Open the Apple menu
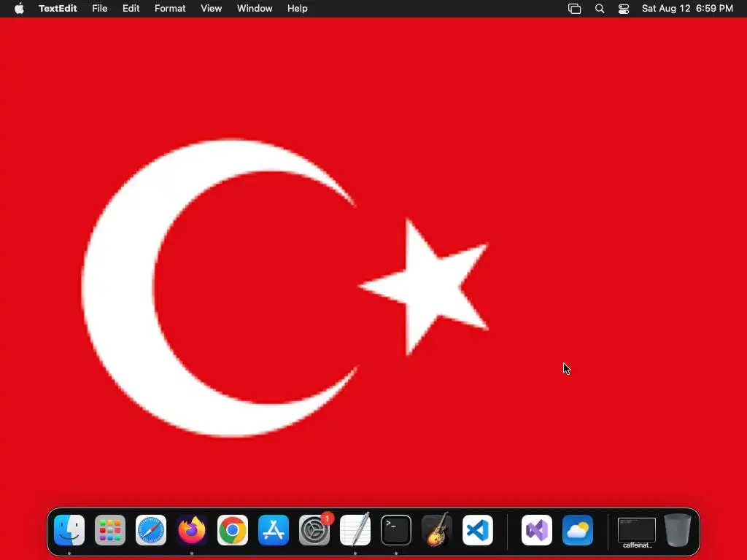The image size is (747, 560). click(x=19, y=9)
